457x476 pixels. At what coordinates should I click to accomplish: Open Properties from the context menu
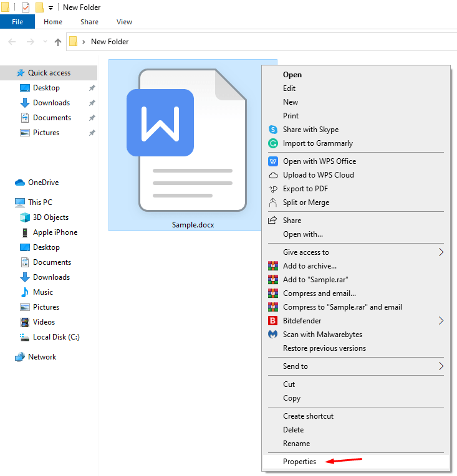(356, 462)
